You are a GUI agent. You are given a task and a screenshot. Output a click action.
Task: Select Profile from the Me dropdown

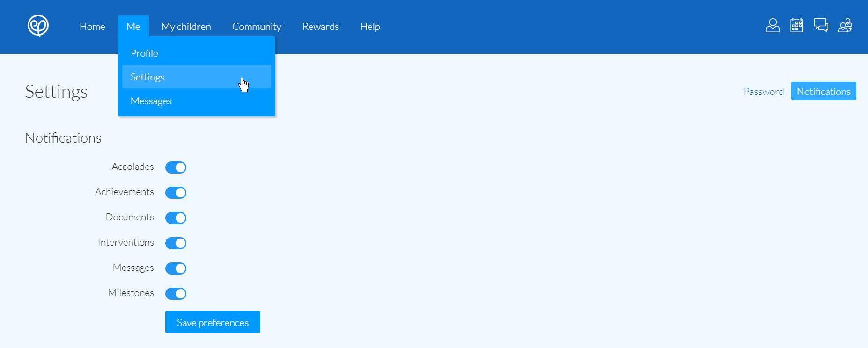pyautogui.click(x=144, y=53)
